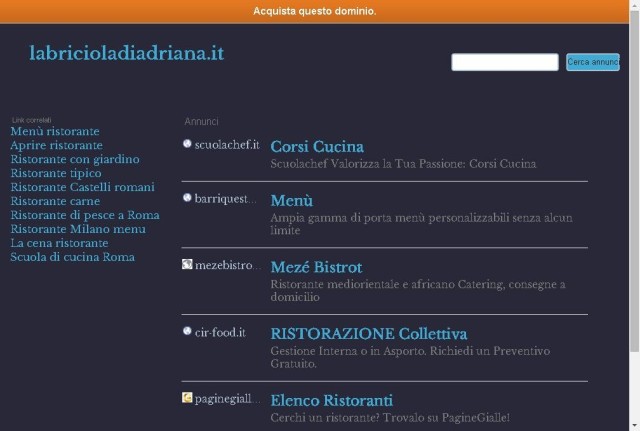The width and height of the screenshot is (640, 431).
Task: Open the labricioladiadriana.it site title link
Action: pos(127,53)
